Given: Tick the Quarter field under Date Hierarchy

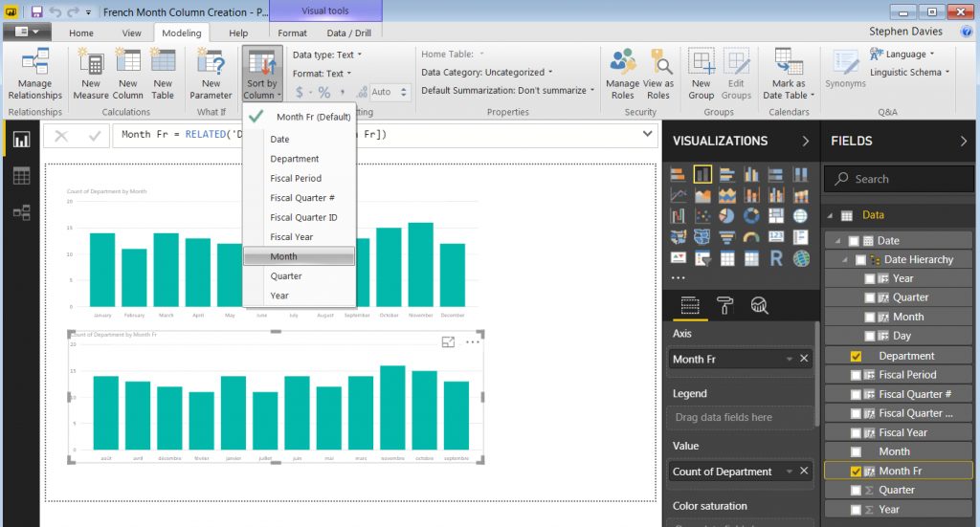Looking at the screenshot, I should click(869, 297).
